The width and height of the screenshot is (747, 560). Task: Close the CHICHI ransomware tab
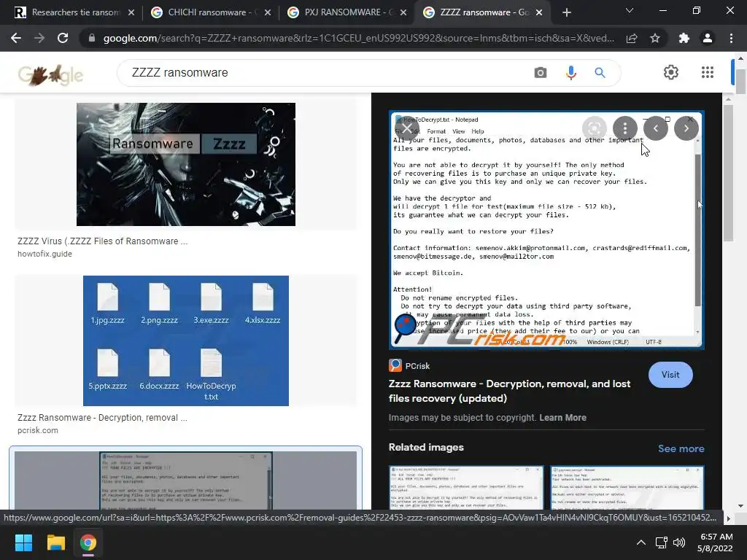pos(268,12)
